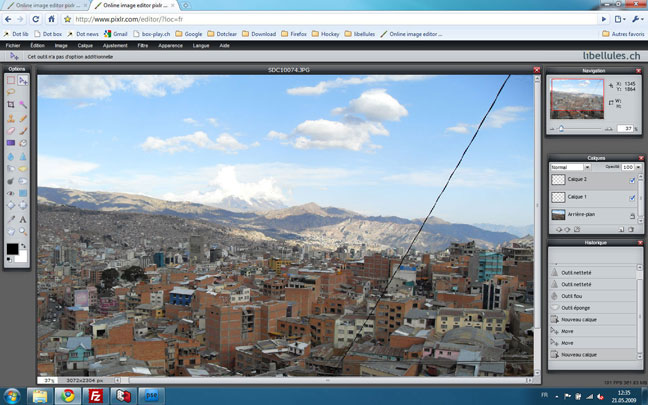The width and height of the screenshot is (648, 405).
Task: Open the Filtre menu
Action: (x=143, y=45)
